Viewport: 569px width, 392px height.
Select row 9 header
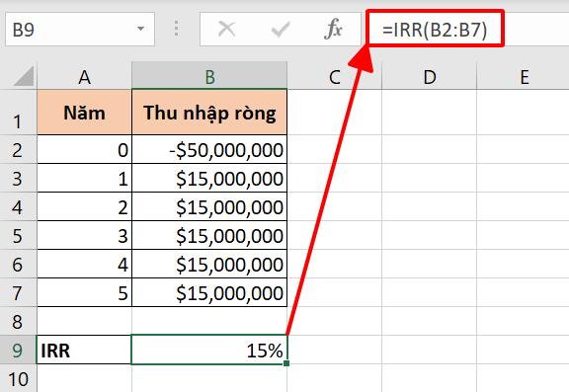18,350
